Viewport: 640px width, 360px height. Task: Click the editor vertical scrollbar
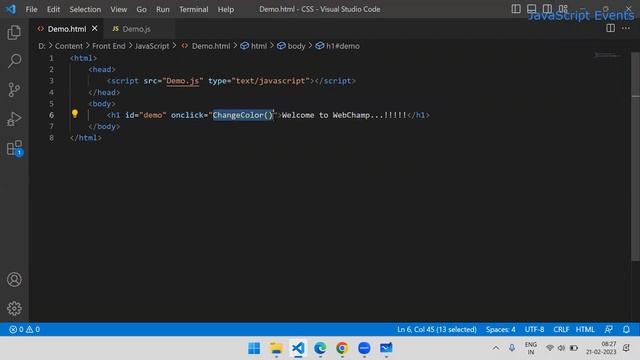tap(635, 155)
